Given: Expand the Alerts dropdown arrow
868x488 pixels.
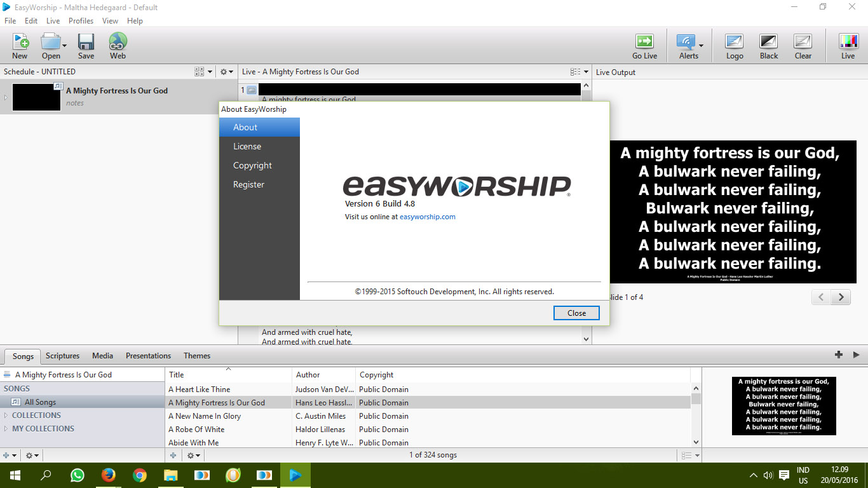Looking at the screenshot, I should click(701, 45).
